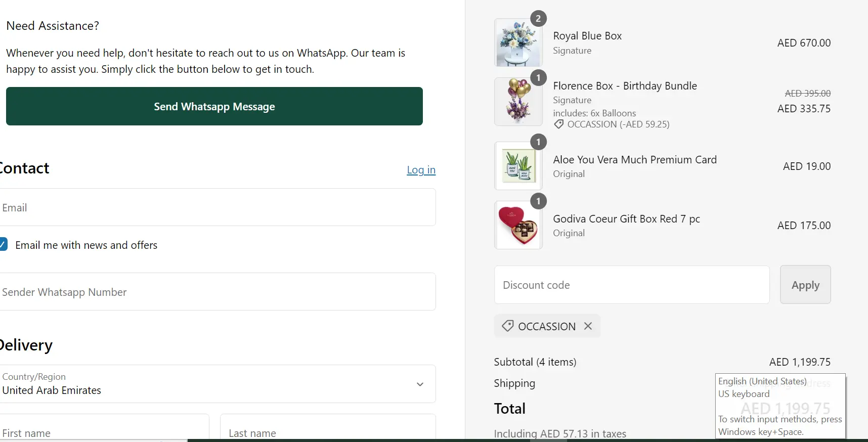Click the Country/Region chevron arrow
Viewport: 868px width, 442px height.
420,384
